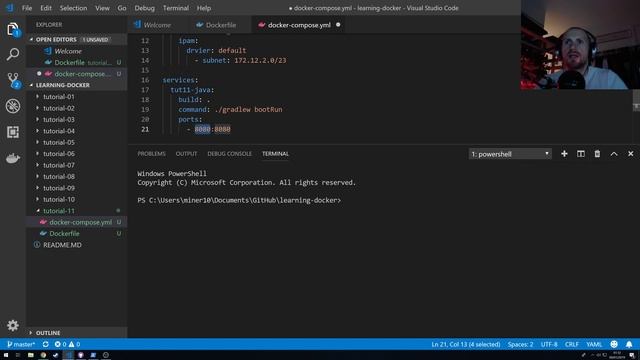Open errors and warnings count in status bar

coord(67,344)
